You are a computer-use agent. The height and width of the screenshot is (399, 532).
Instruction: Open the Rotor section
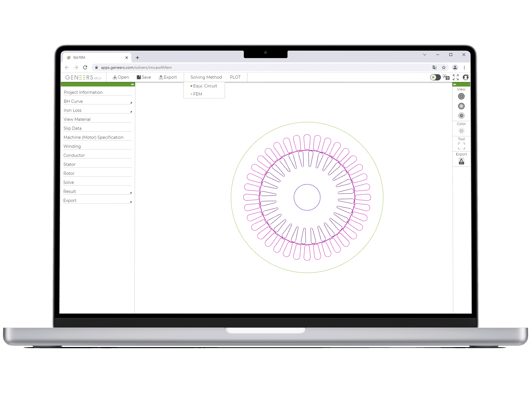(98, 173)
